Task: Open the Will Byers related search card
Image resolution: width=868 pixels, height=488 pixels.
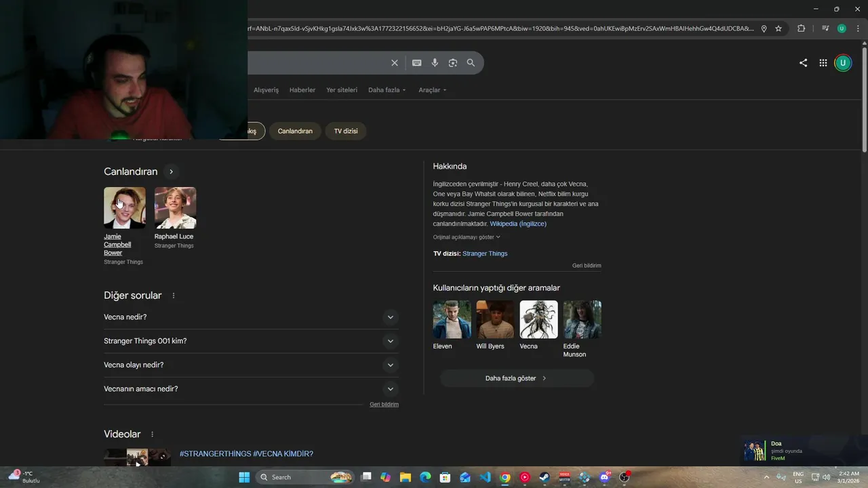Action: coord(495,326)
